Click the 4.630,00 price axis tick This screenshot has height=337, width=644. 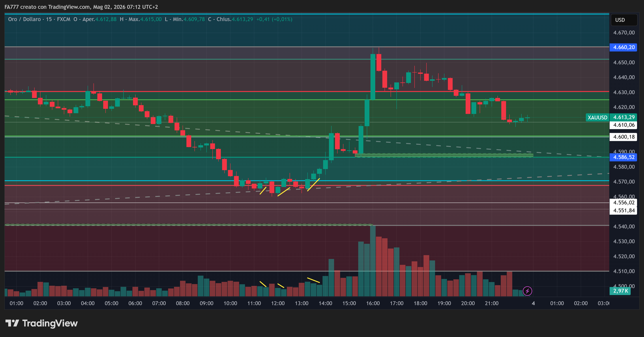(x=624, y=92)
